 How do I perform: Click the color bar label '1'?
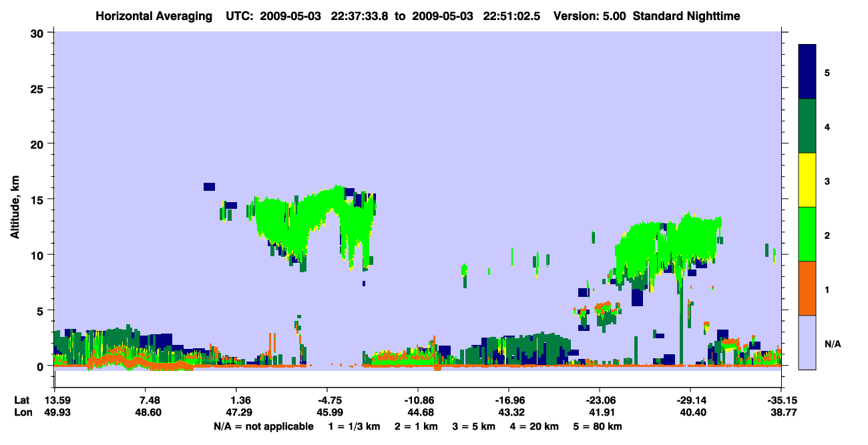pyautogui.click(x=827, y=289)
